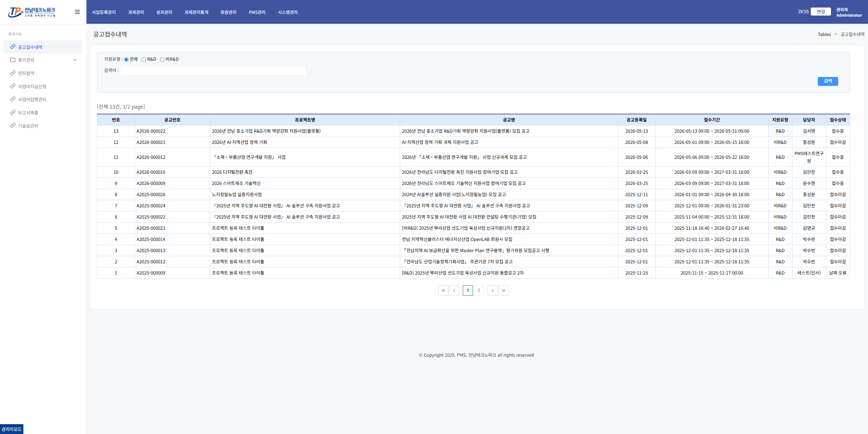Click the 관리자 Administrator profile
868x434 pixels.
point(849,12)
